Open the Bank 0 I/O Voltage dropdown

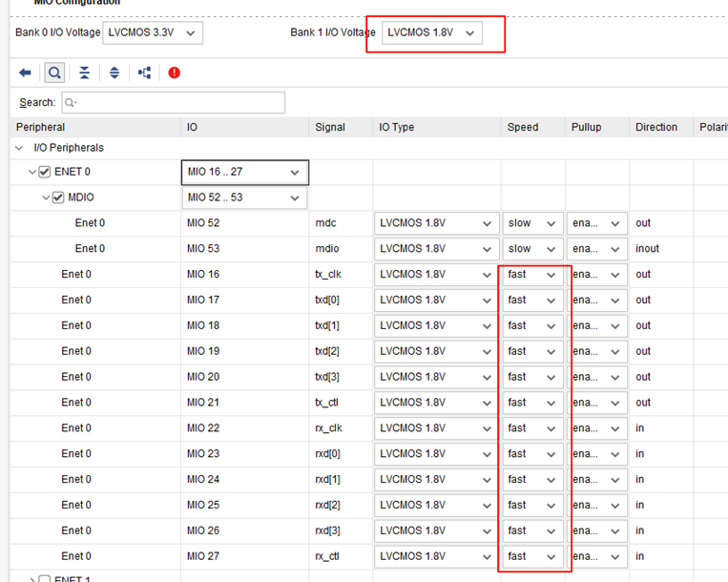[x=153, y=33]
